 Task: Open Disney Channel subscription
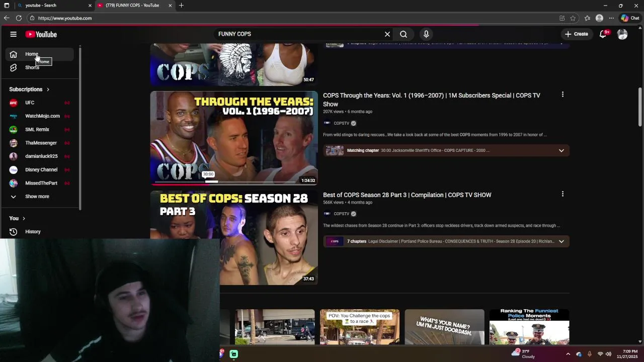coord(40,169)
